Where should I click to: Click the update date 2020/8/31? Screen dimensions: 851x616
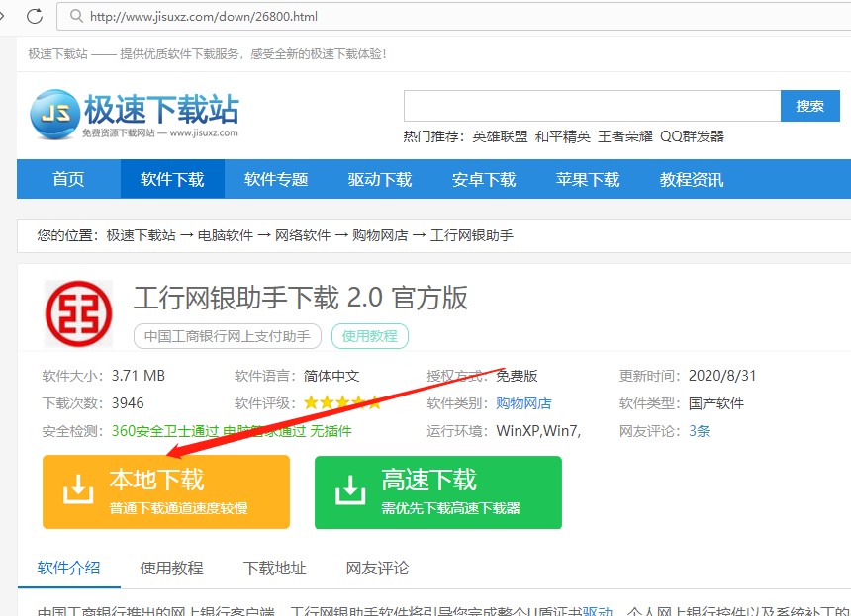coord(722,376)
